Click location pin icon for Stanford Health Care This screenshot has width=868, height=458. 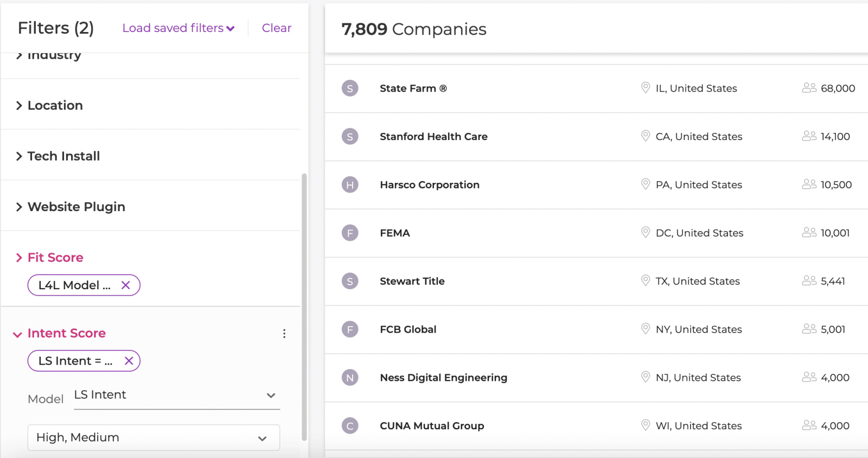pos(646,136)
